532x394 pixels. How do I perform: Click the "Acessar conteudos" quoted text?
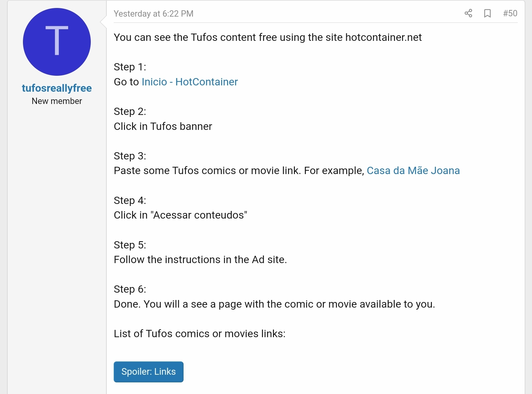click(x=199, y=215)
